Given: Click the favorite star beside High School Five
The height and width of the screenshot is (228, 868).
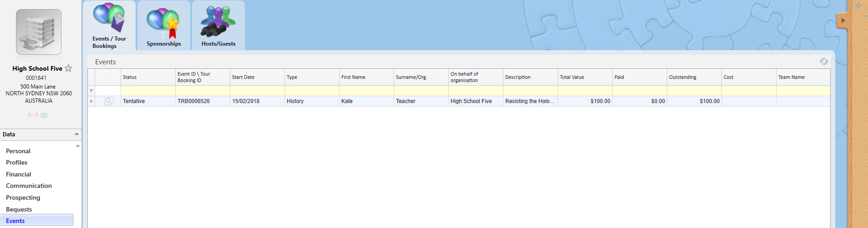Looking at the screenshot, I should click(x=68, y=68).
